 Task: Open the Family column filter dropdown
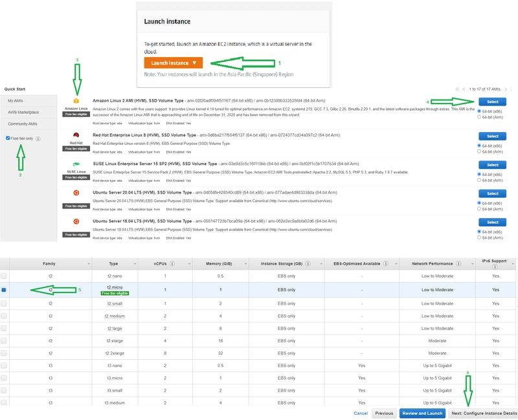click(x=89, y=264)
